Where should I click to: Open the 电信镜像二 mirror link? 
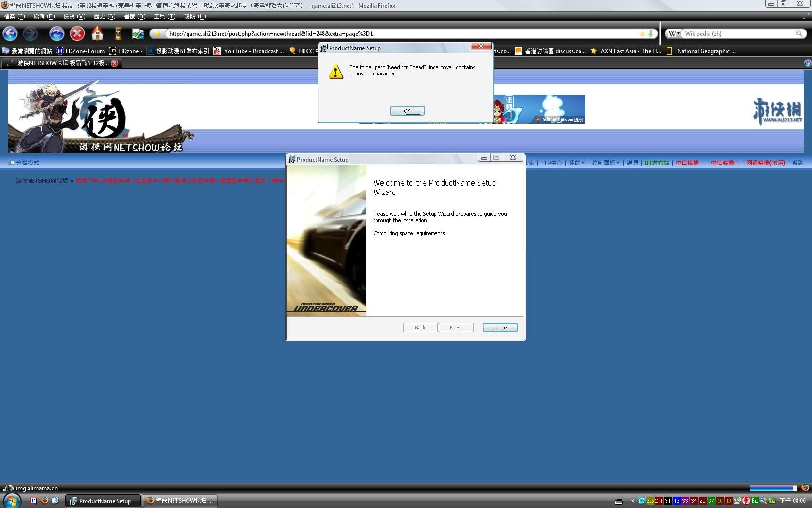725,163
